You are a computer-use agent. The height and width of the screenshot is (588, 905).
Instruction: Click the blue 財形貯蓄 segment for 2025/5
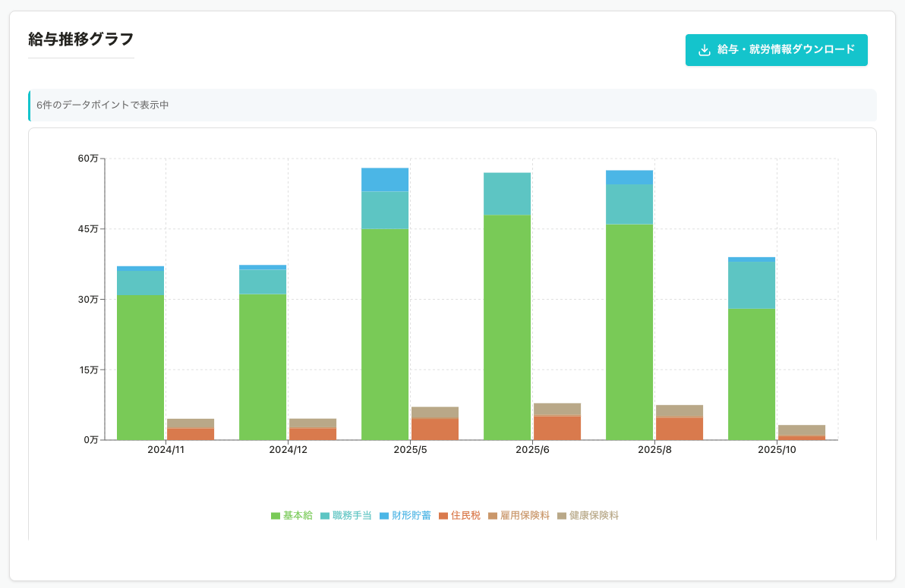pos(385,180)
